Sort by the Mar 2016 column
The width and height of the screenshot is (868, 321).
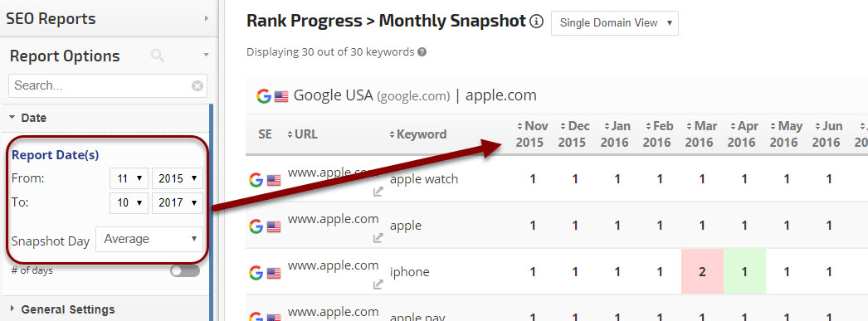699,134
